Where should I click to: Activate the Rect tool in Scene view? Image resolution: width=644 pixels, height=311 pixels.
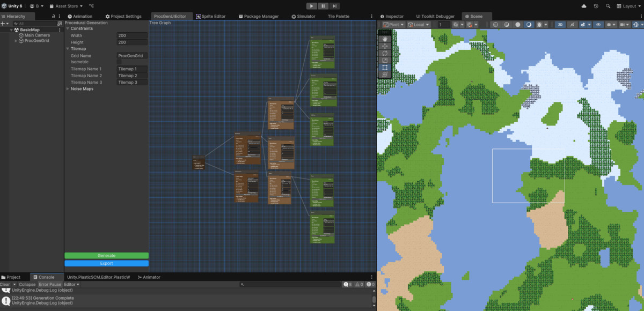(x=385, y=67)
